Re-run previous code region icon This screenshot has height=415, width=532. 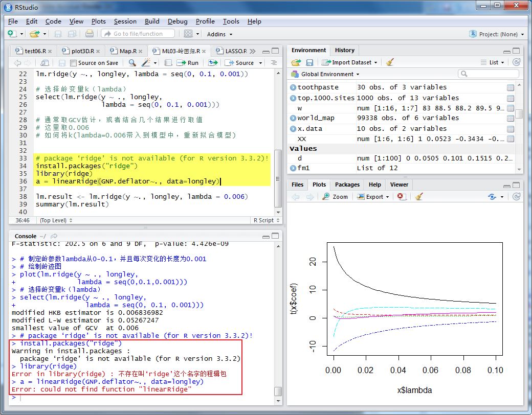[213, 63]
